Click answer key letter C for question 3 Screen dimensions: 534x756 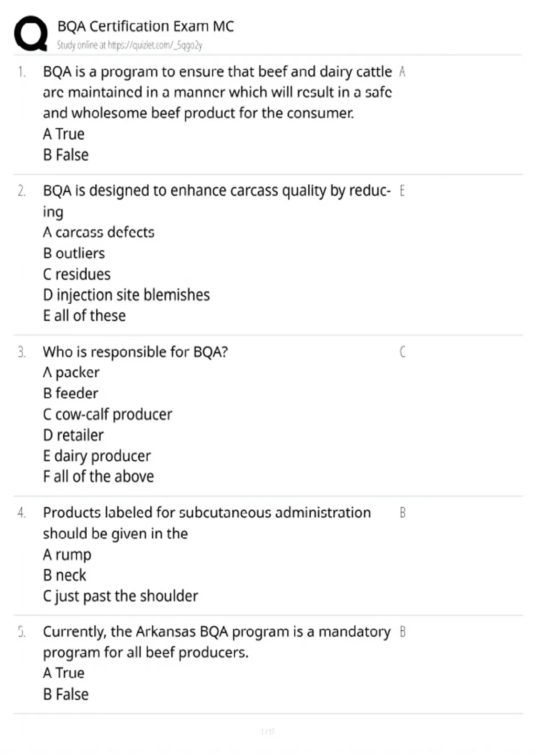point(402,352)
